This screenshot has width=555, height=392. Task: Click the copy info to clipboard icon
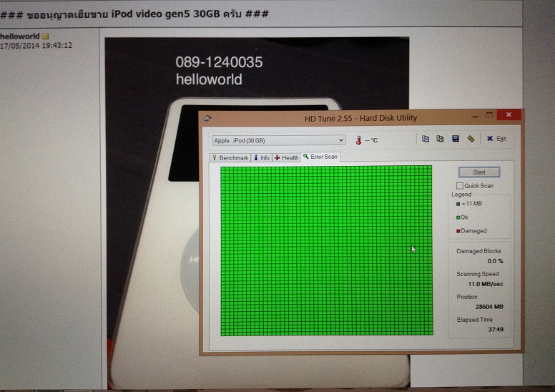pyautogui.click(x=426, y=139)
